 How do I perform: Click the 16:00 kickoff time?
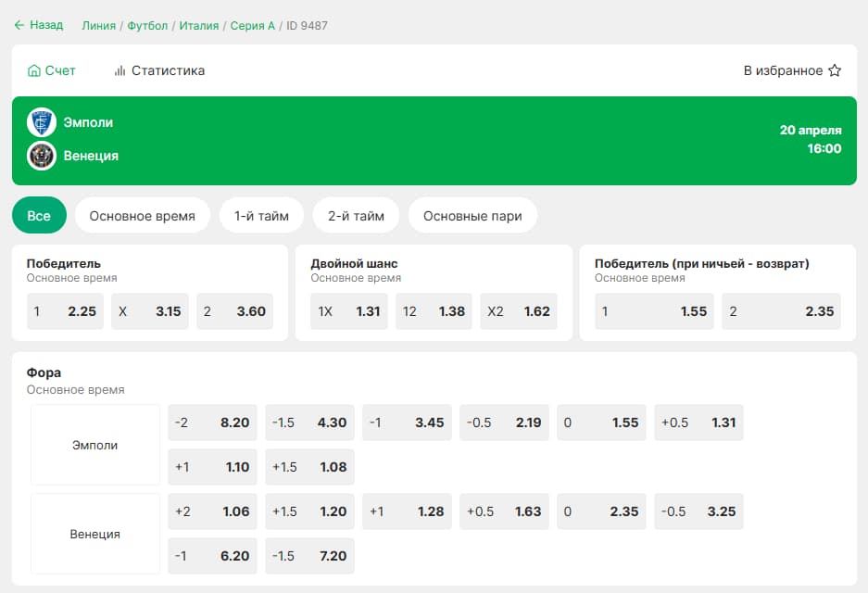[824, 148]
